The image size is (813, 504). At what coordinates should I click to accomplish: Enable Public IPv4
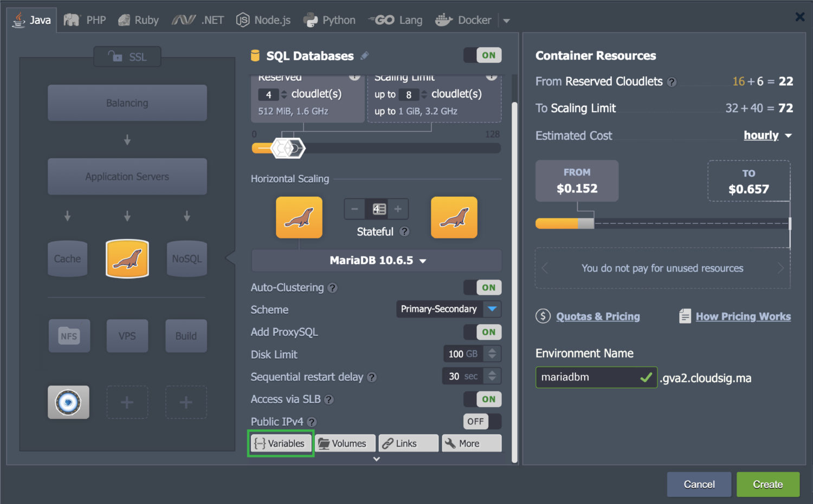[x=482, y=421]
